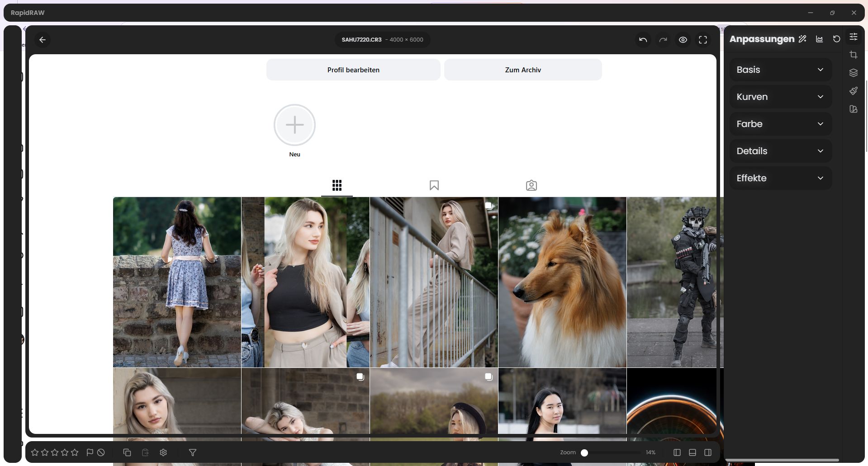Undo the last edit
Viewport: 868px width, 466px height.
point(643,40)
